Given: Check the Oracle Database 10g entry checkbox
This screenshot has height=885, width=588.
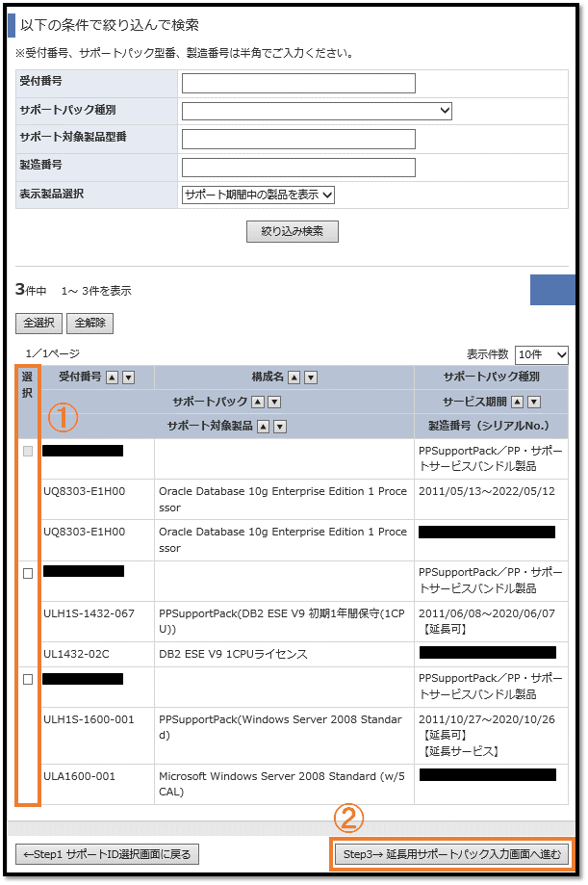Looking at the screenshot, I should [28, 452].
